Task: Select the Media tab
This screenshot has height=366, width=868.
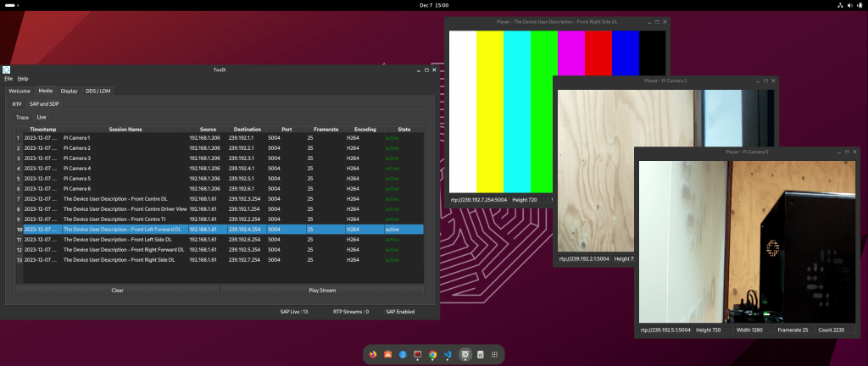Action: [46, 91]
